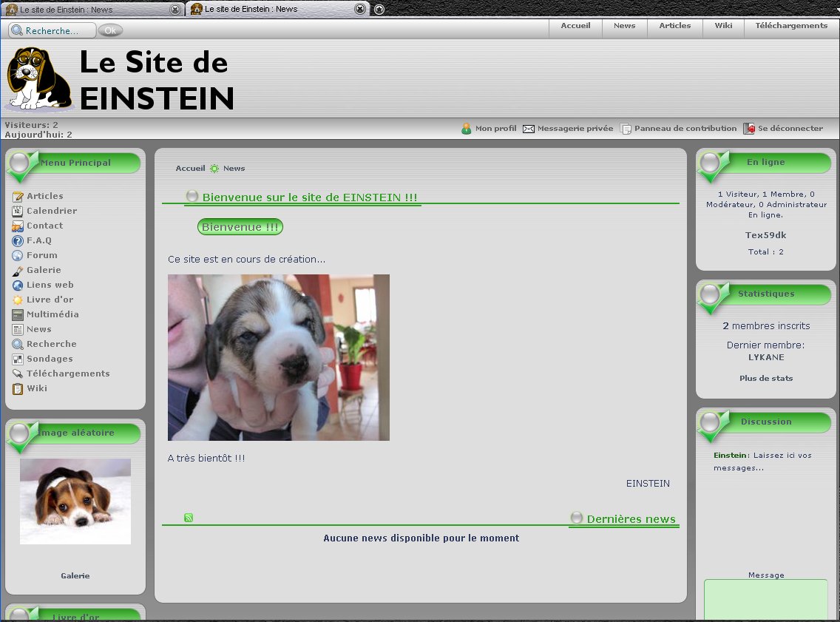The height and width of the screenshot is (622, 840).
Task: Click the Multimédia icon in the main menu
Action: click(x=18, y=314)
